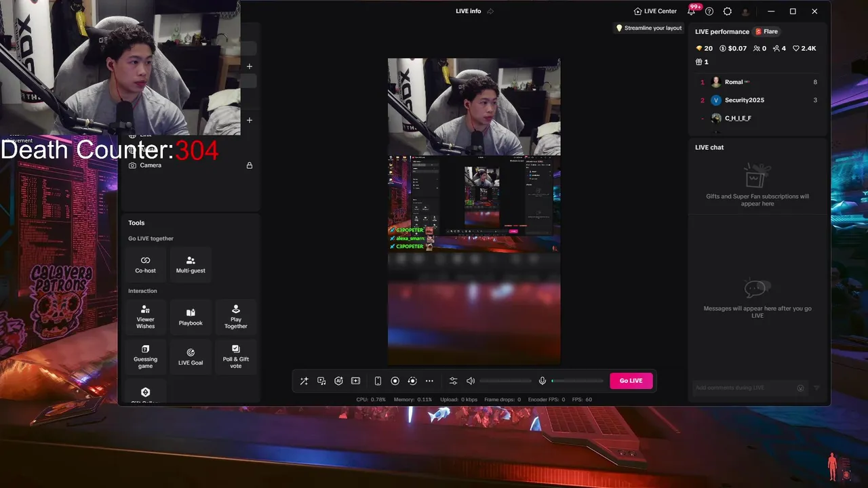Screen dimensions: 868x488
Task: Click the Tools section header
Action: pos(136,222)
